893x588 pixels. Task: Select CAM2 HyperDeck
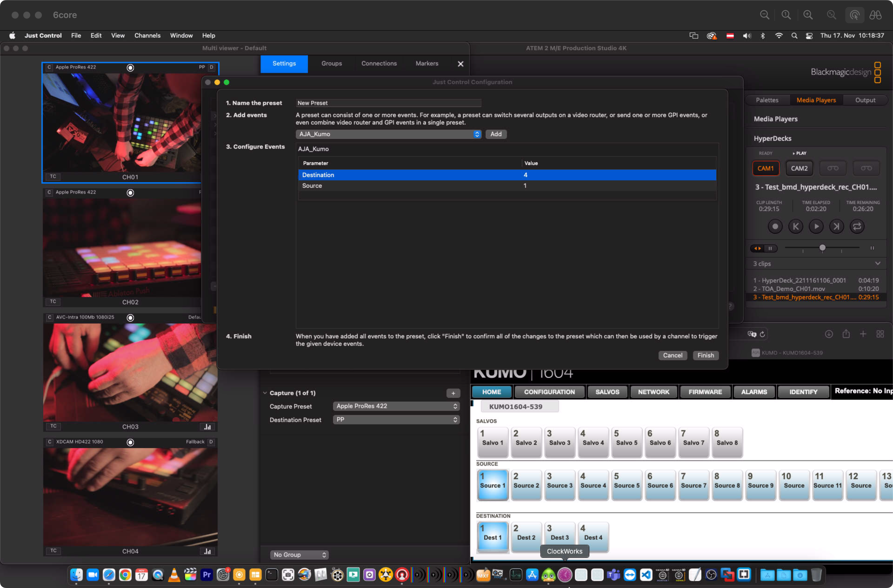coord(799,168)
